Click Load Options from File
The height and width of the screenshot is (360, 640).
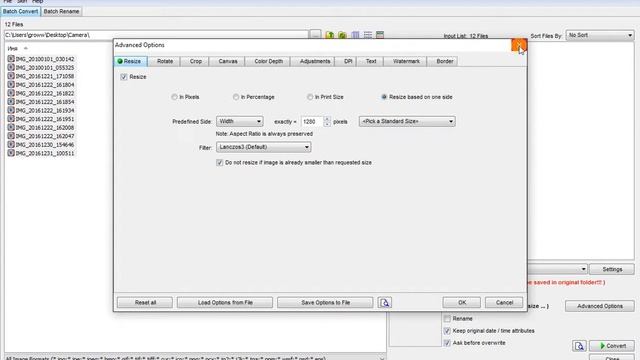pyautogui.click(x=225, y=302)
